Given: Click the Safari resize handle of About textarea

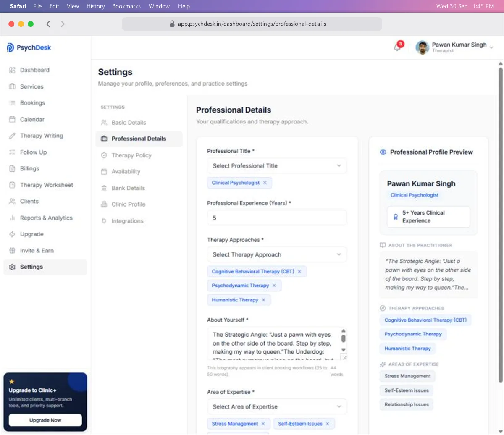Looking at the screenshot, I should coord(344,357).
